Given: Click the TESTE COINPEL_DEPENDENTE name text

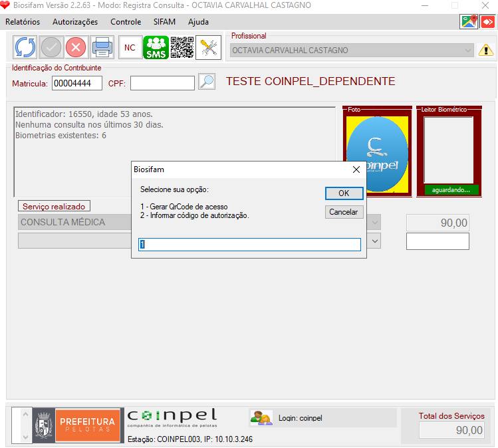Looking at the screenshot, I should pos(311,82).
